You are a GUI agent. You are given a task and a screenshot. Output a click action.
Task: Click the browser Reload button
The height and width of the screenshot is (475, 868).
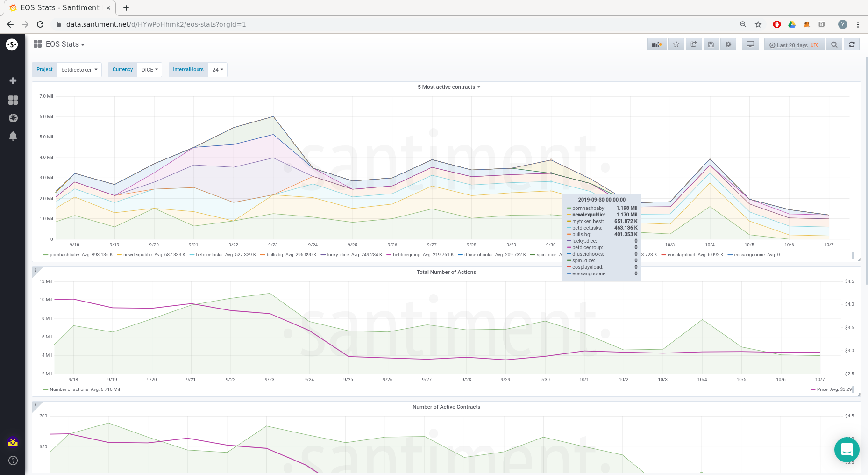[x=40, y=24]
